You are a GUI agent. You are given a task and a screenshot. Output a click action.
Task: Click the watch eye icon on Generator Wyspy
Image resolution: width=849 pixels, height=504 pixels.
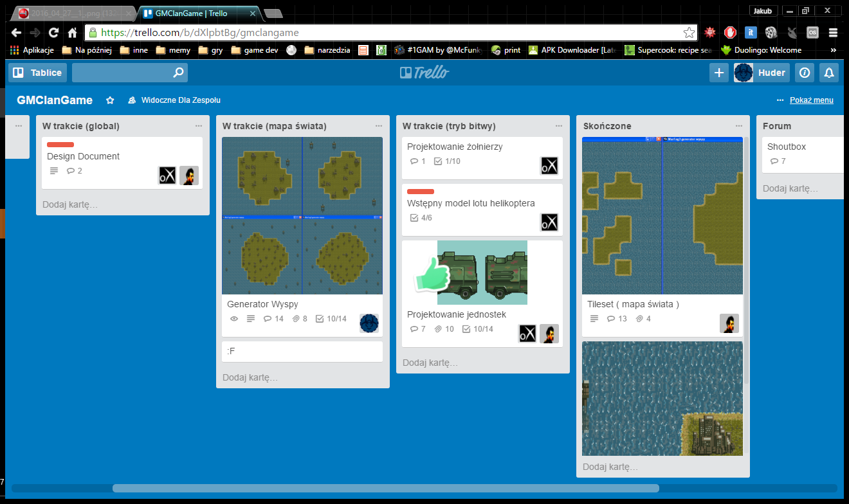[x=234, y=319]
